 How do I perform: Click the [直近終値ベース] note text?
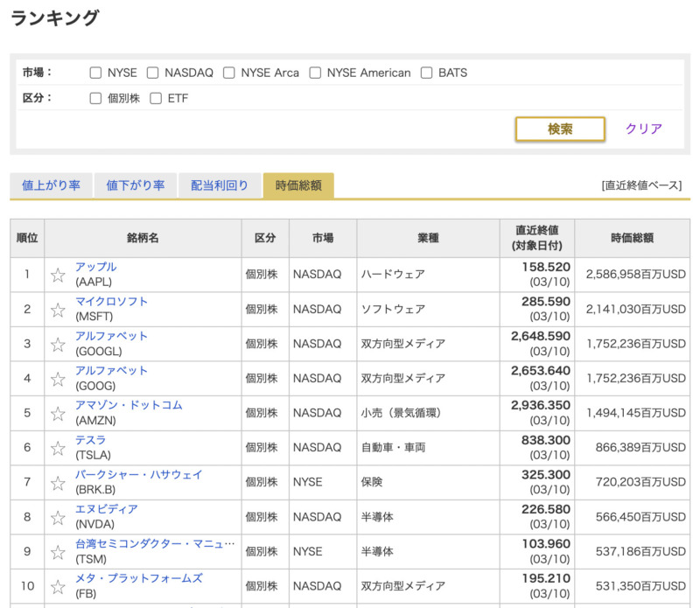click(641, 185)
